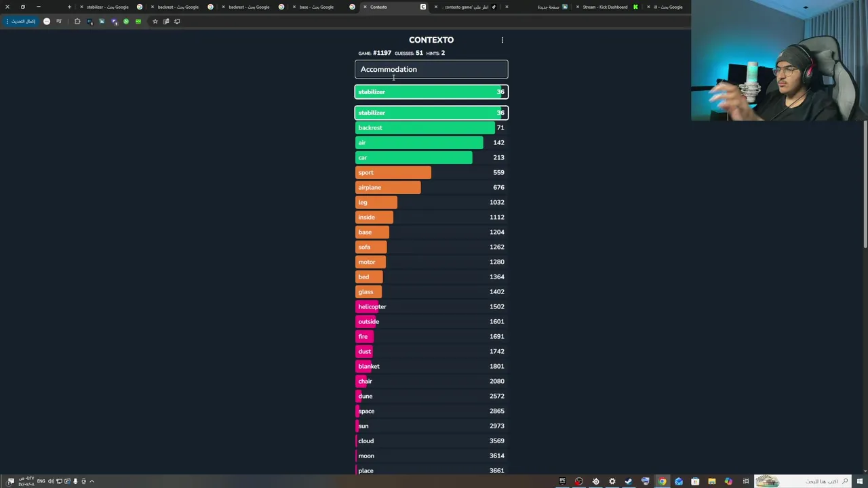Click the car guess row ranked 213
868x488 pixels.
point(431,157)
